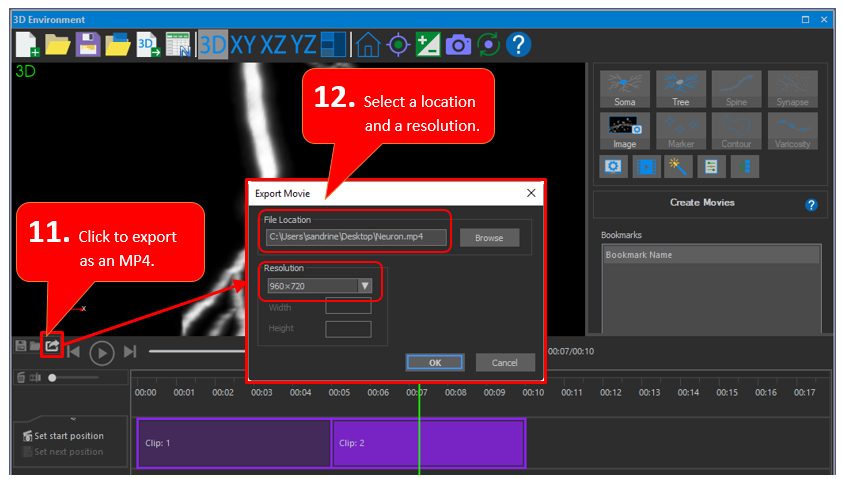Switch to the YZ view
843x478 pixels.
point(303,44)
